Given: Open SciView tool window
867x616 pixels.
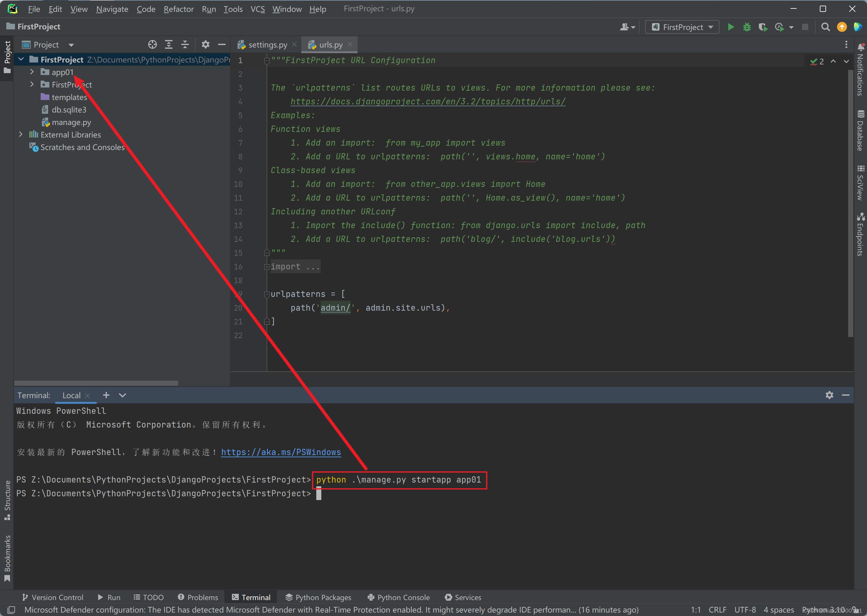Looking at the screenshot, I should click(x=860, y=183).
